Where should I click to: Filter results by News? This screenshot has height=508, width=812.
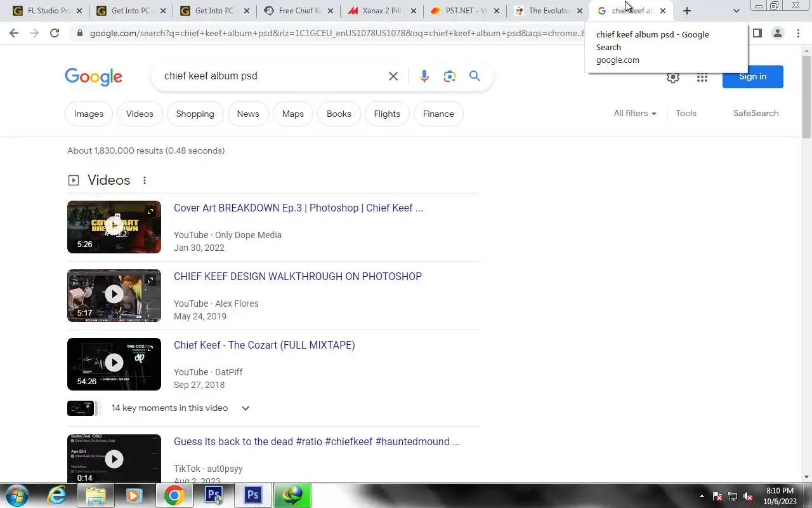click(x=248, y=114)
